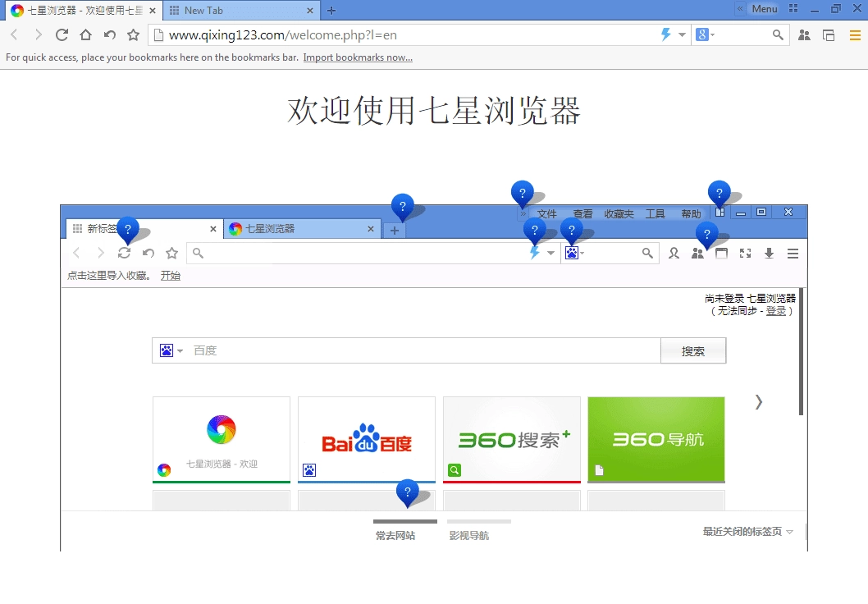Click the 登录 link under 尚未登录
Screen dimensions: 868x604
tap(776, 311)
